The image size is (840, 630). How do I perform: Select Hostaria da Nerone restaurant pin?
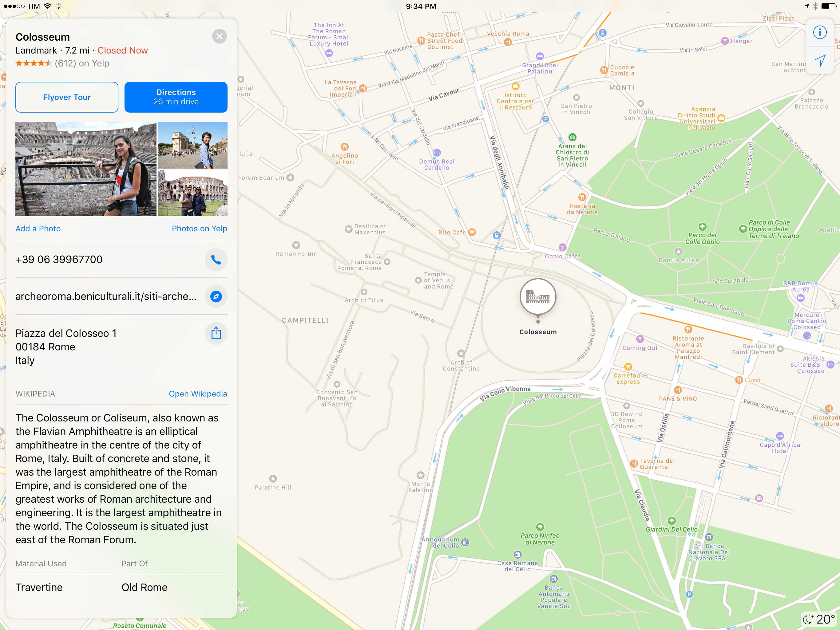(582, 197)
